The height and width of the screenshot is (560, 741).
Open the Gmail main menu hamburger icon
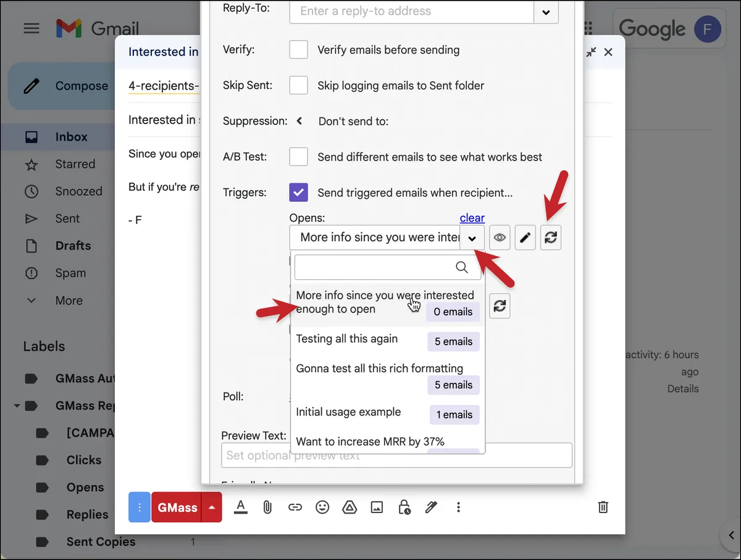coord(31,28)
